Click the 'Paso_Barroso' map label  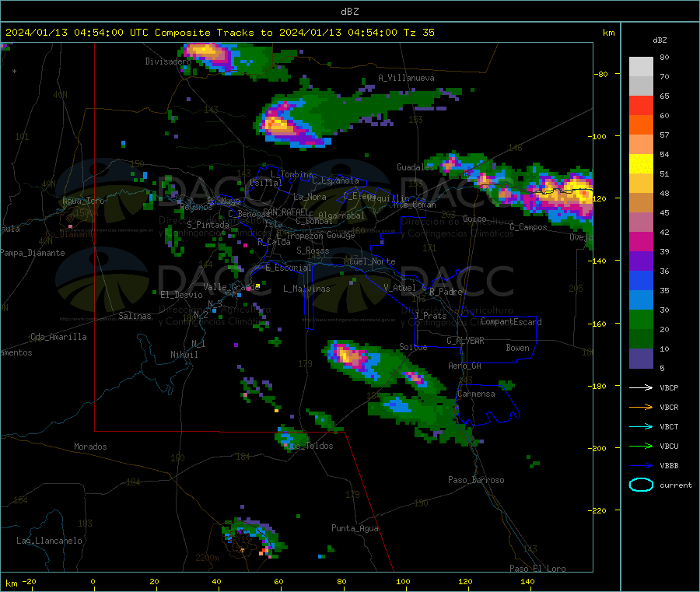click(x=476, y=480)
